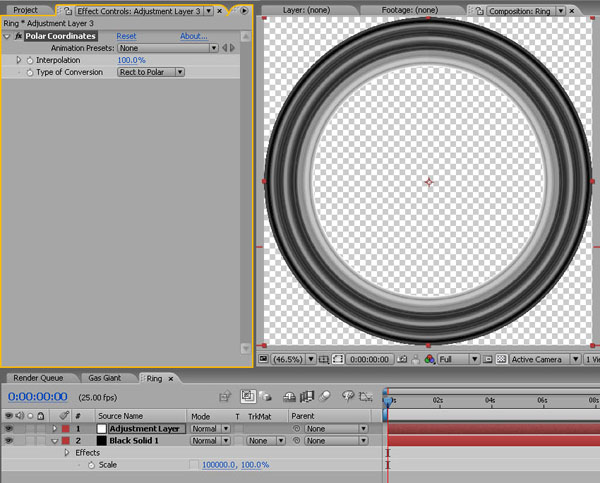600x483 pixels.
Task: Open the Type of Conversion dropdown
Action: pyautogui.click(x=150, y=72)
